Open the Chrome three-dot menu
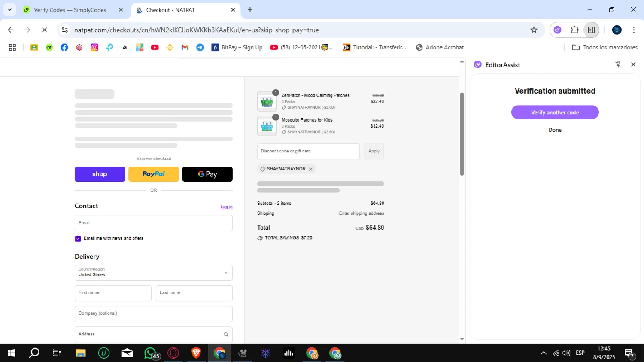This screenshot has height=362, width=644. [634, 30]
